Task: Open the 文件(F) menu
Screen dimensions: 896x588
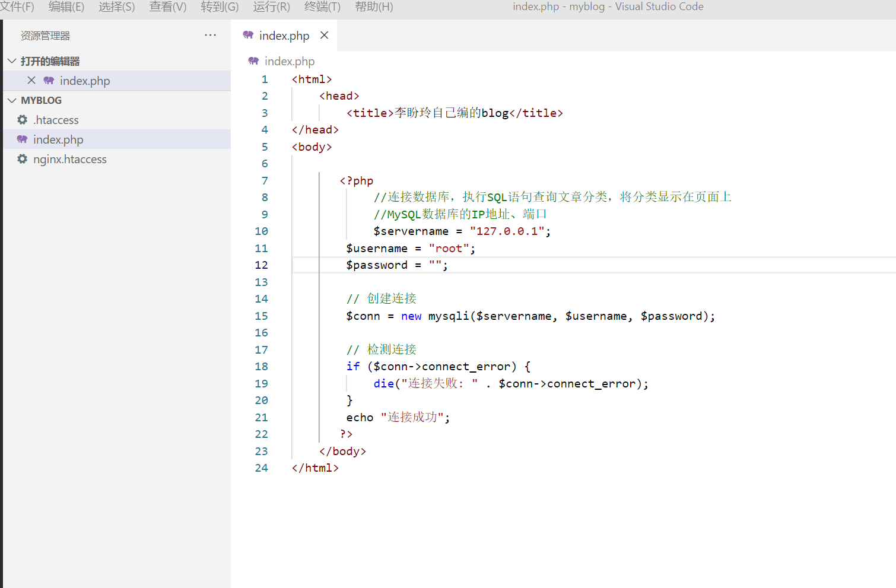Action: [x=17, y=7]
